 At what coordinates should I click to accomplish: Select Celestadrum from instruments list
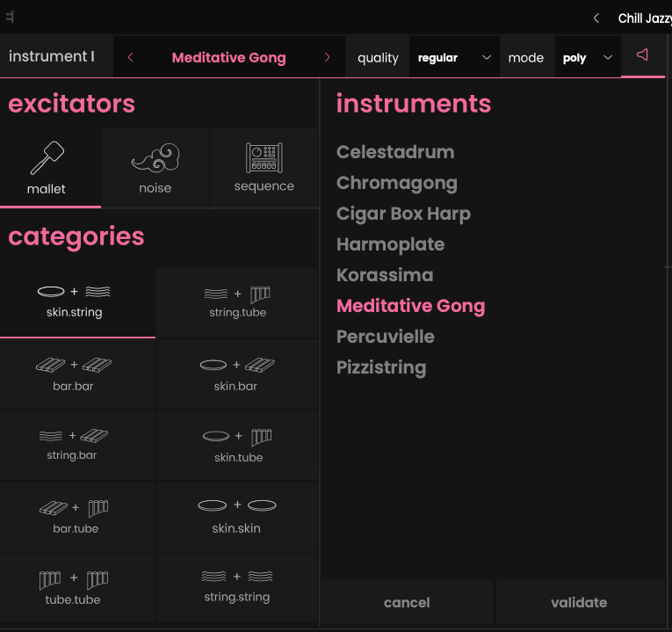pos(395,152)
